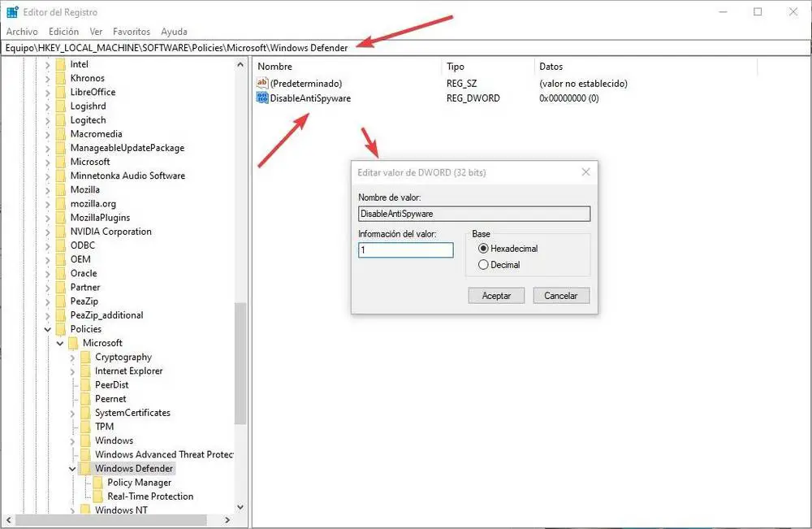This screenshot has width=812, height=529.
Task: Open the Ayuda menu
Action: point(174,32)
